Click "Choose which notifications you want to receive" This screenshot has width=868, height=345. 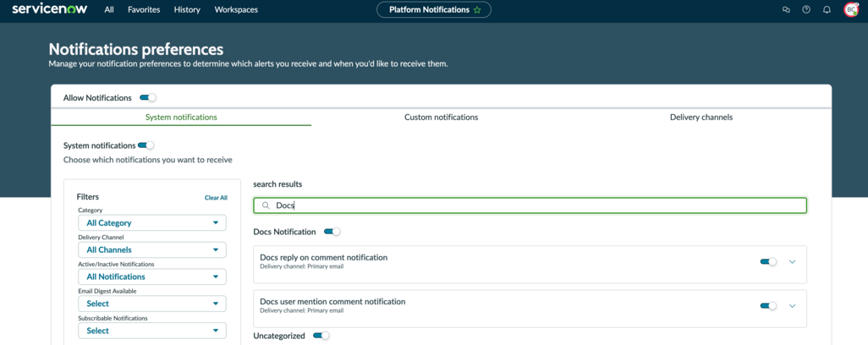pyautogui.click(x=148, y=160)
